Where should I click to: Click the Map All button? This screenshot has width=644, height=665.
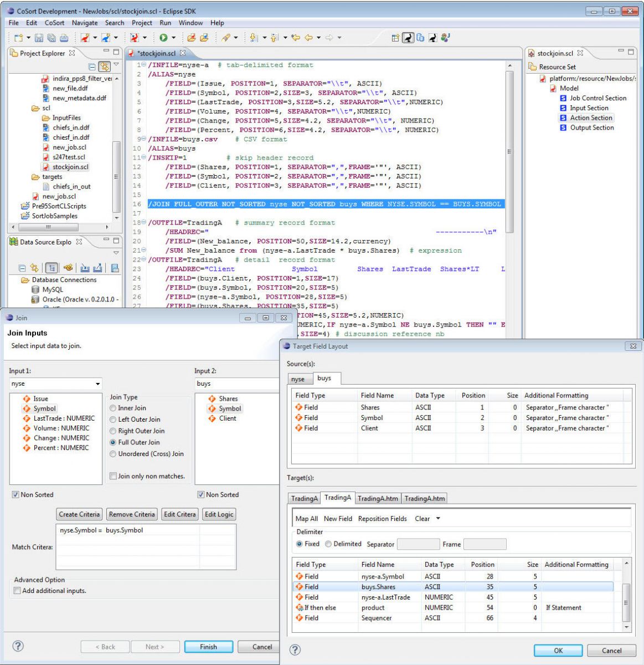(x=307, y=519)
